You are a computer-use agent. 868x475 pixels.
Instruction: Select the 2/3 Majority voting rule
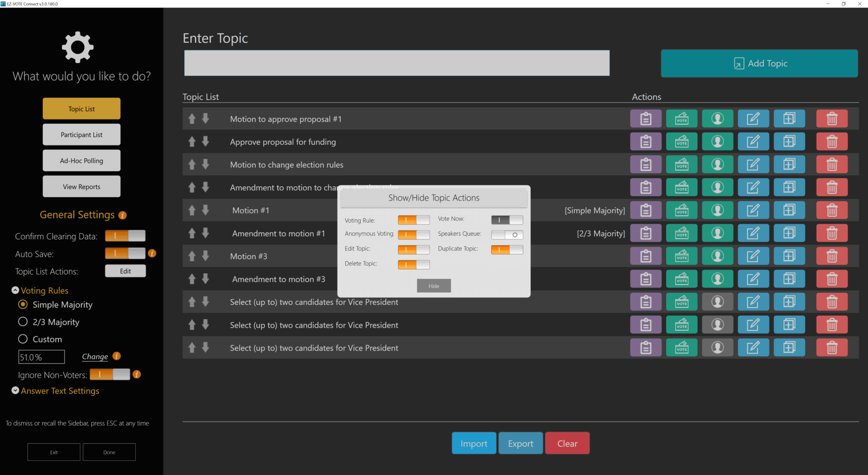23,321
